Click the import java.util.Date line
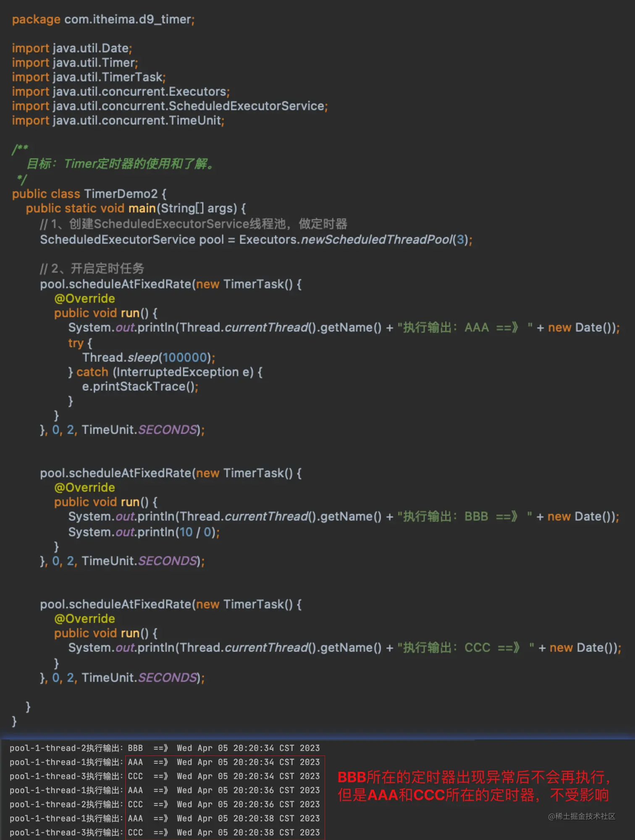 (x=72, y=48)
